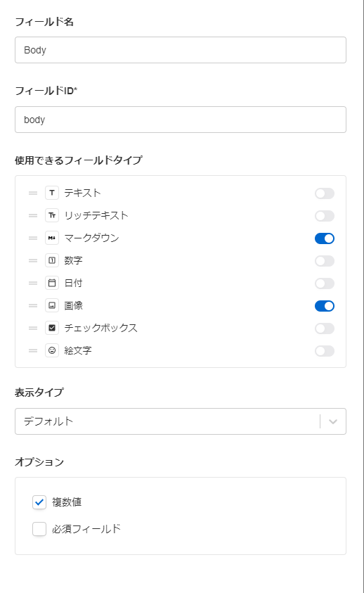Click the 日付 calendar icon
The width and height of the screenshot is (364, 593).
52,283
